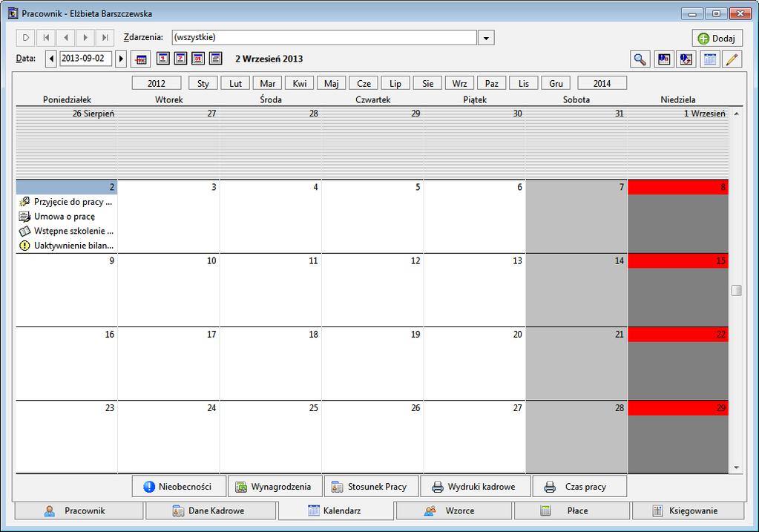Click the Data field showing 2013-09-02

85,59
